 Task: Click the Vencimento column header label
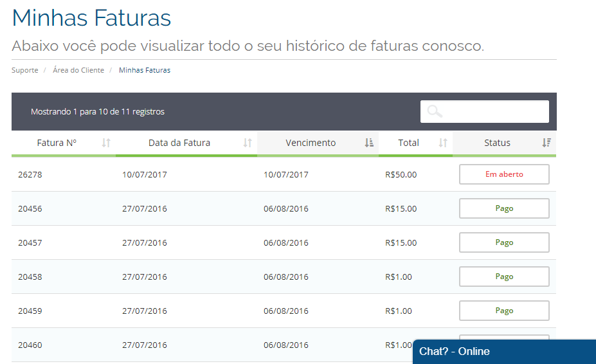click(311, 143)
